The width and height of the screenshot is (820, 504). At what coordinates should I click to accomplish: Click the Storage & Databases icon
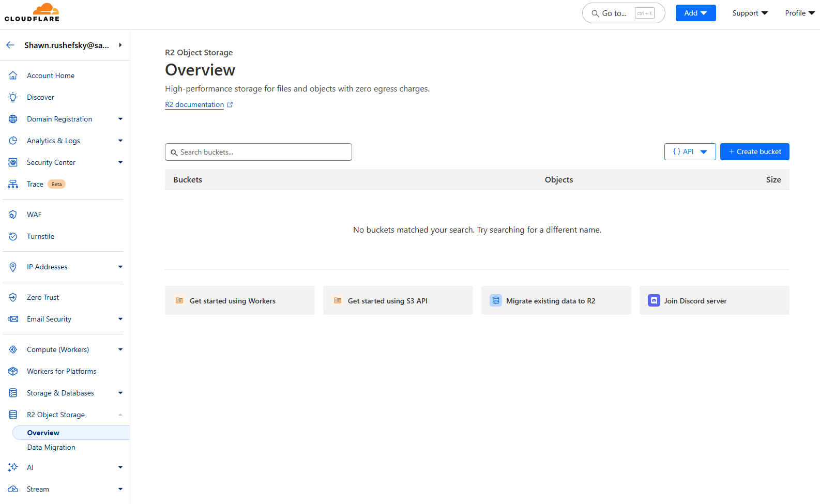click(x=13, y=393)
